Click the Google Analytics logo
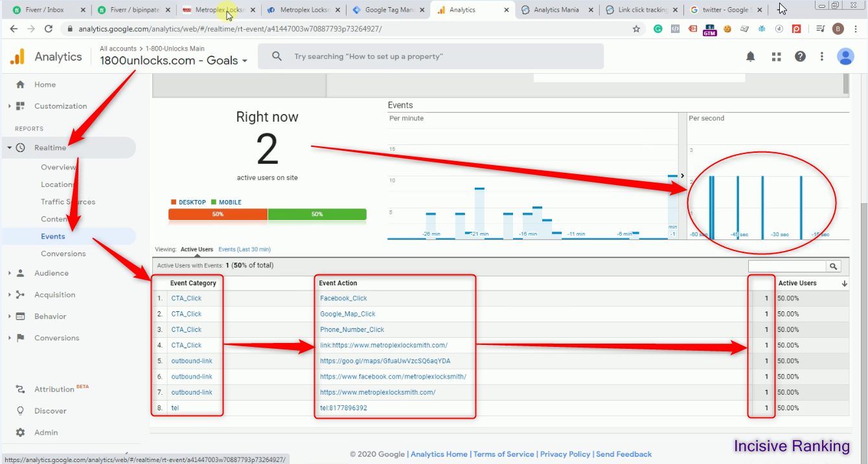The image size is (868, 464). (x=17, y=57)
